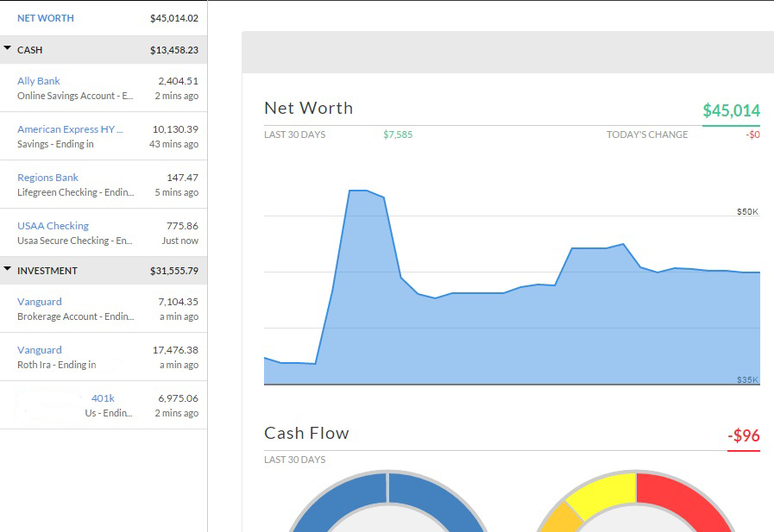Click the 'Online Savings Account' subtitle
This screenshot has width=774, height=532.
75,96
